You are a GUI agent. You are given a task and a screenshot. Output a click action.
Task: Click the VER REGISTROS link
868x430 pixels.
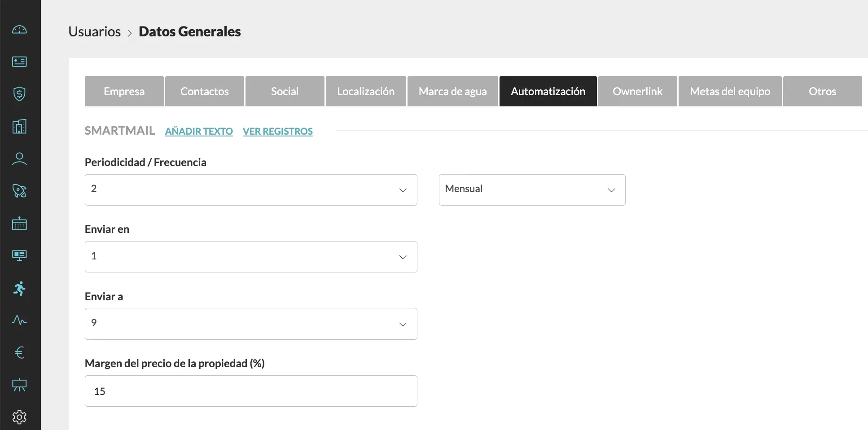[278, 131]
